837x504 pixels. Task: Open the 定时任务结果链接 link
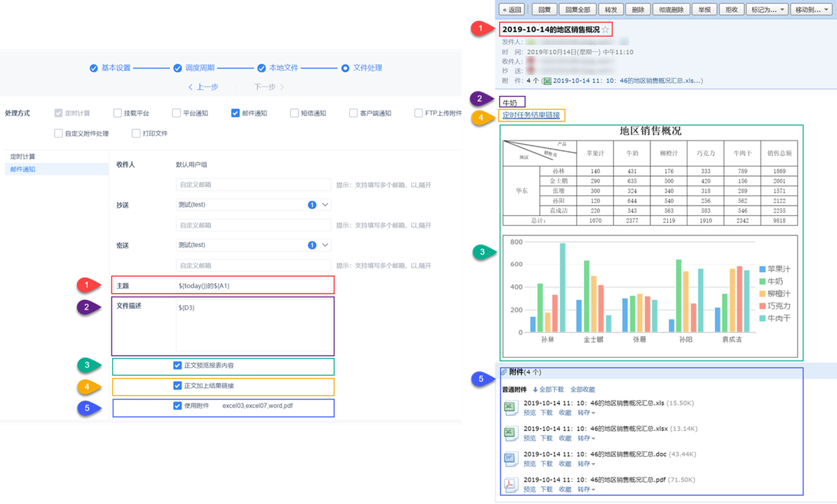coord(531,115)
